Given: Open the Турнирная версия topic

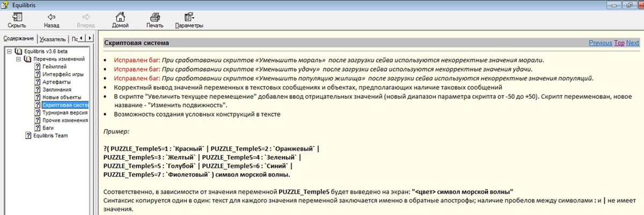Looking at the screenshot, I should pos(65,113).
